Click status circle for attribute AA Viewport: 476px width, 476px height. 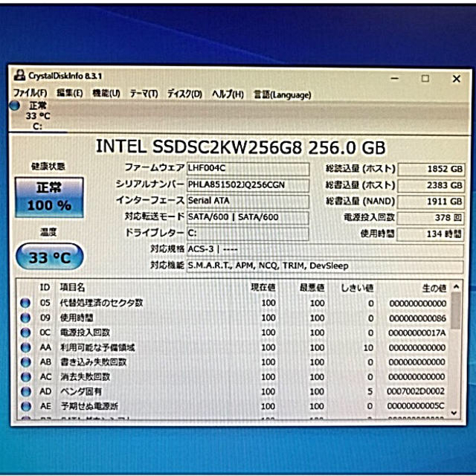(x=25, y=347)
